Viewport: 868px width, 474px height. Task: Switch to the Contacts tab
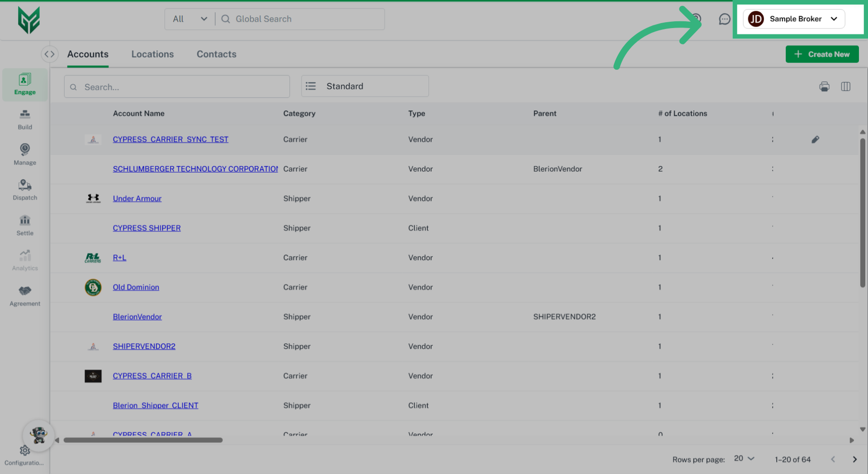coord(216,54)
